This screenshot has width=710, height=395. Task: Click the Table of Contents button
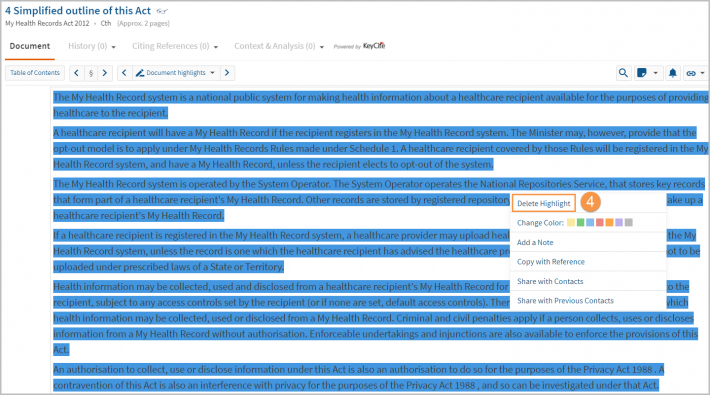tap(35, 73)
